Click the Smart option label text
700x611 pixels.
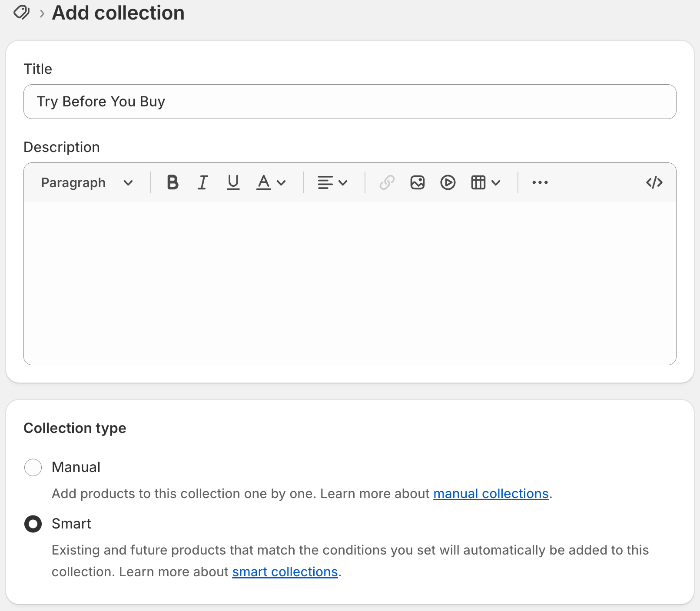pyautogui.click(x=72, y=524)
